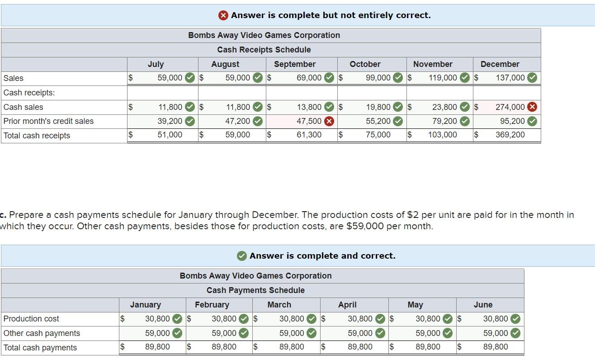Click the 'Cash Payments Schedule' table title
The height and width of the screenshot is (364, 595).
tap(255, 290)
